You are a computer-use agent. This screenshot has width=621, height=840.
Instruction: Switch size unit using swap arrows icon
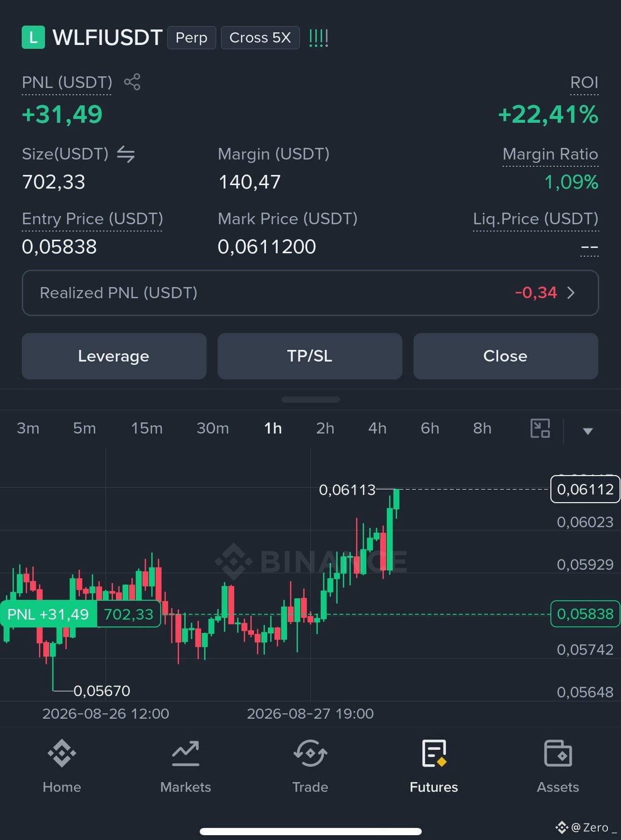click(126, 154)
